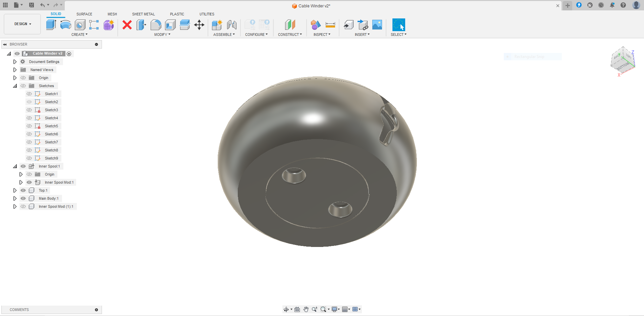Screen dimensions: 644x316
Task: Select the Extrude tool icon
Action: tap(51, 25)
